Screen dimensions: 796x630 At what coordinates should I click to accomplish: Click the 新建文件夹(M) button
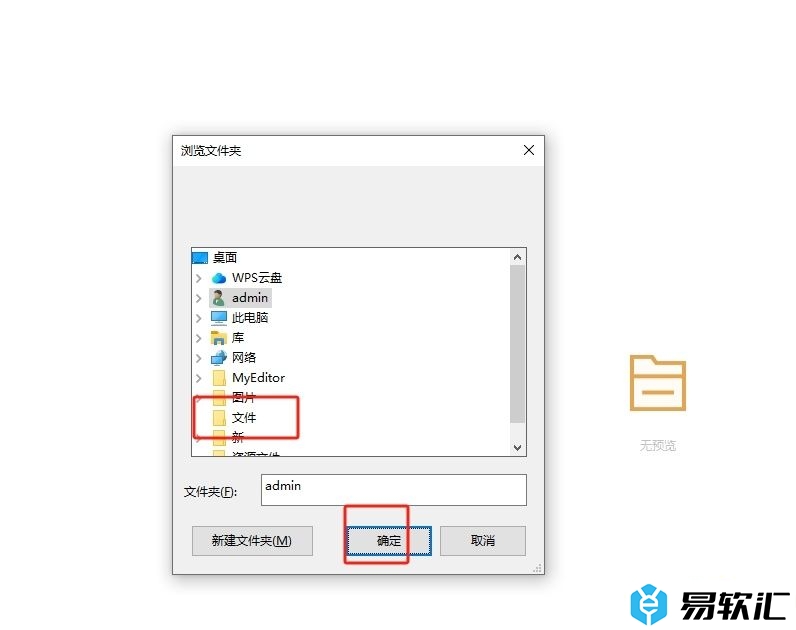point(252,541)
